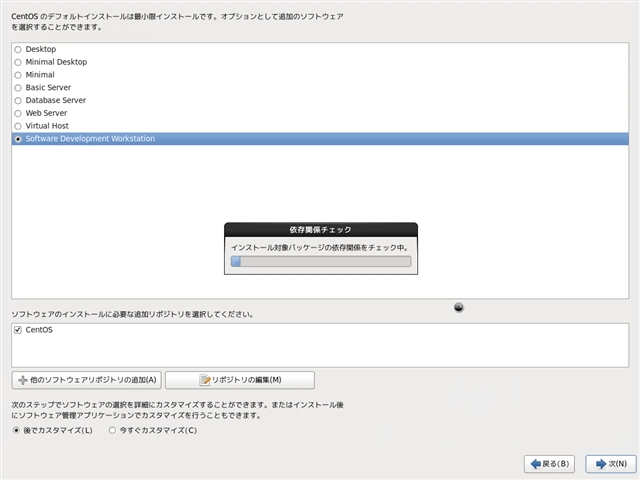Open リポジトリの編集(M) button
This screenshot has width=640, height=480.
(240, 380)
